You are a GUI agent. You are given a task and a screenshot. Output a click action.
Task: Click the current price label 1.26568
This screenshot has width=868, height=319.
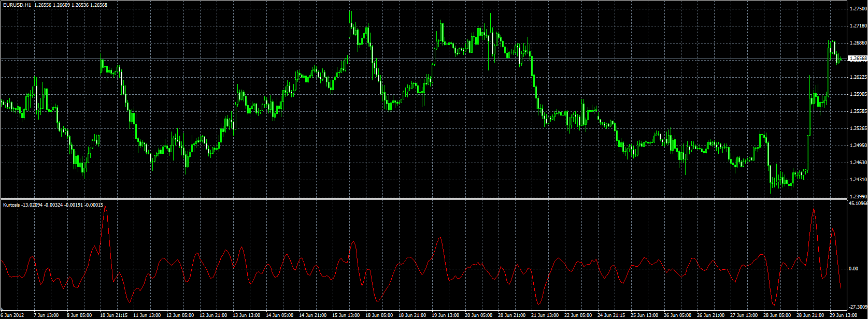coord(858,59)
